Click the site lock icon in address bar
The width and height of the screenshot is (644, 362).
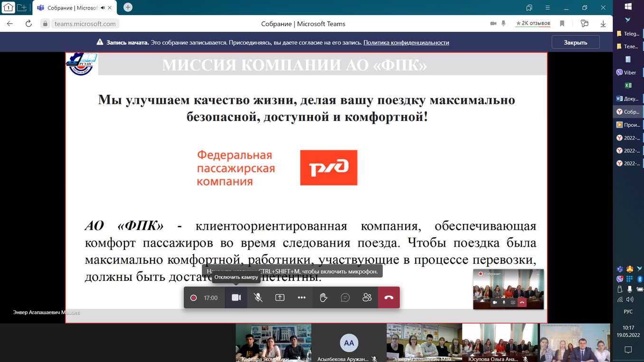pyautogui.click(x=45, y=24)
